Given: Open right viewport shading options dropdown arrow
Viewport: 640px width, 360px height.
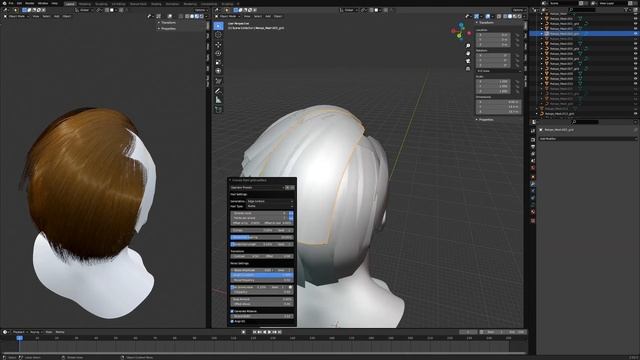Looking at the screenshot, I should tap(524, 16).
